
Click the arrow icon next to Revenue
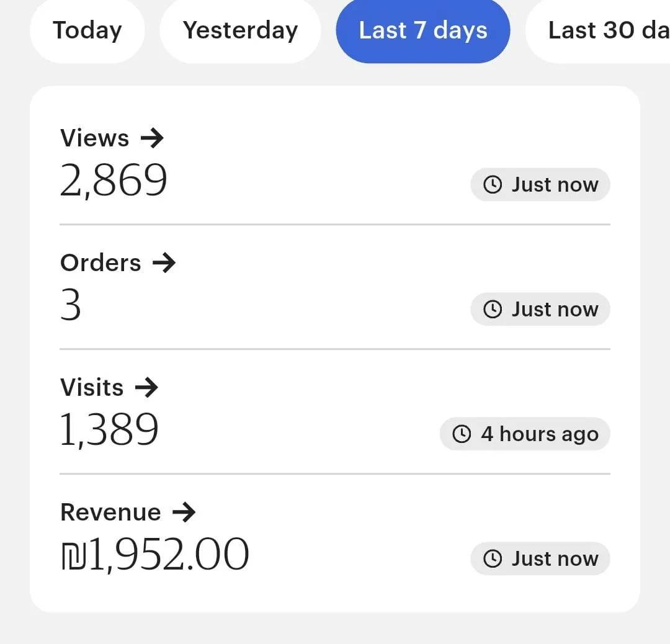[184, 512]
